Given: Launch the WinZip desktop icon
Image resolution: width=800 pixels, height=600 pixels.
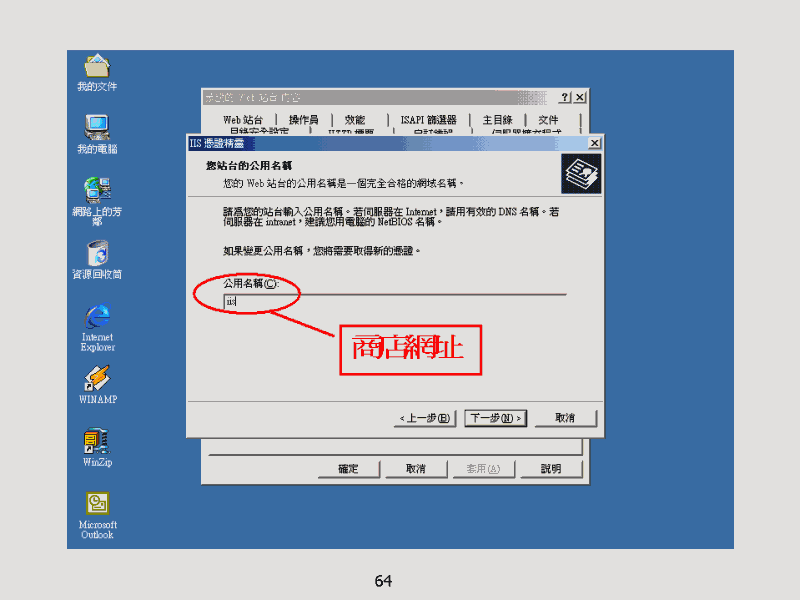Looking at the screenshot, I should point(97,442).
